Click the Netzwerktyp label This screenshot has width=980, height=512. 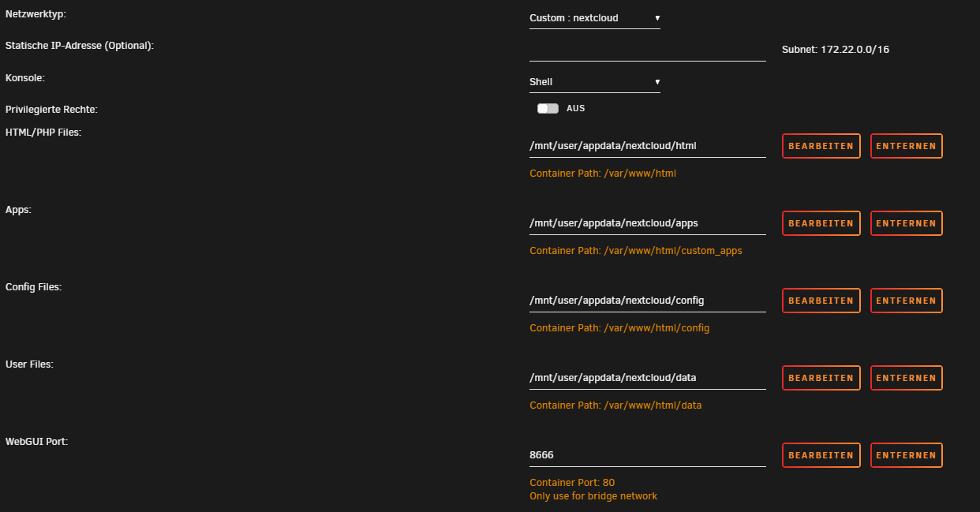pos(36,15)
